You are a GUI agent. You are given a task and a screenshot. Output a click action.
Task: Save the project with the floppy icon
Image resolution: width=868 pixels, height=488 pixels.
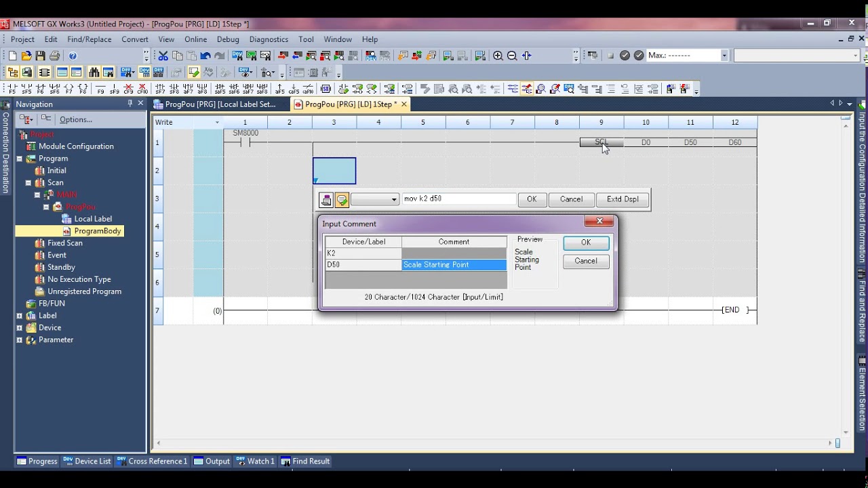pos(41,56)
